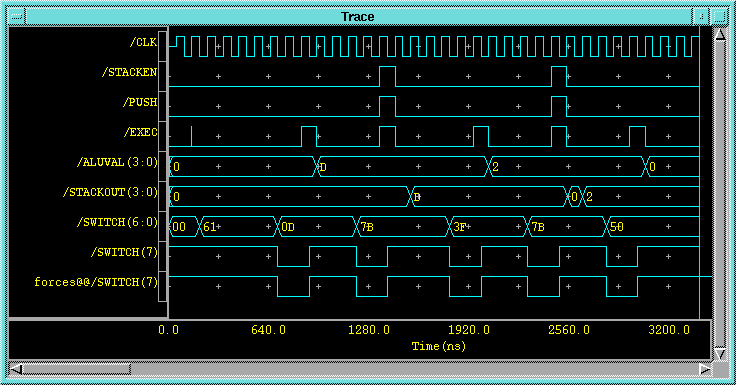Viewport: 736px width, 385px height.
Task: Select the /PUSH signal label
Action: 140,102
